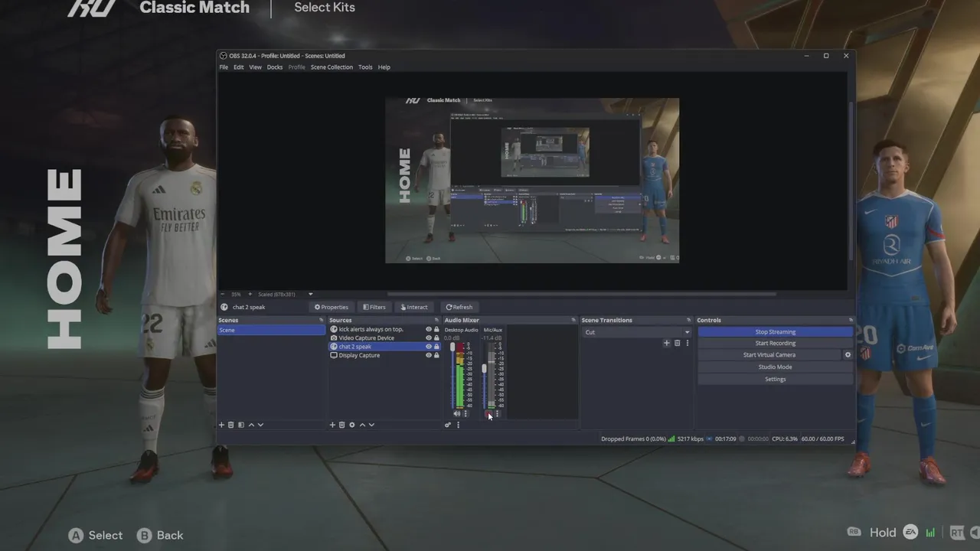Hide the kick alerts always on top source

pyautogui.click(x=429, y=329)
